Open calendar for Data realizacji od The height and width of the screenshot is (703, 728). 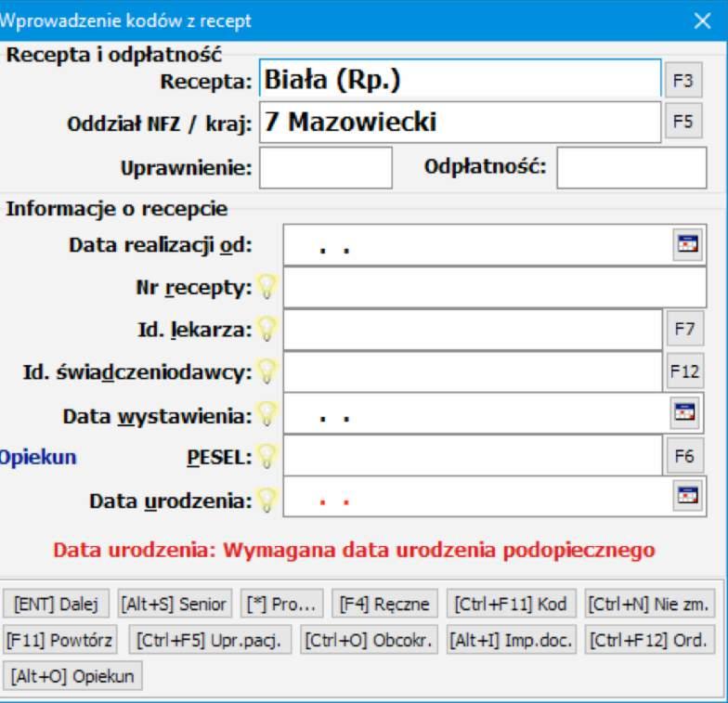(687, 243)
